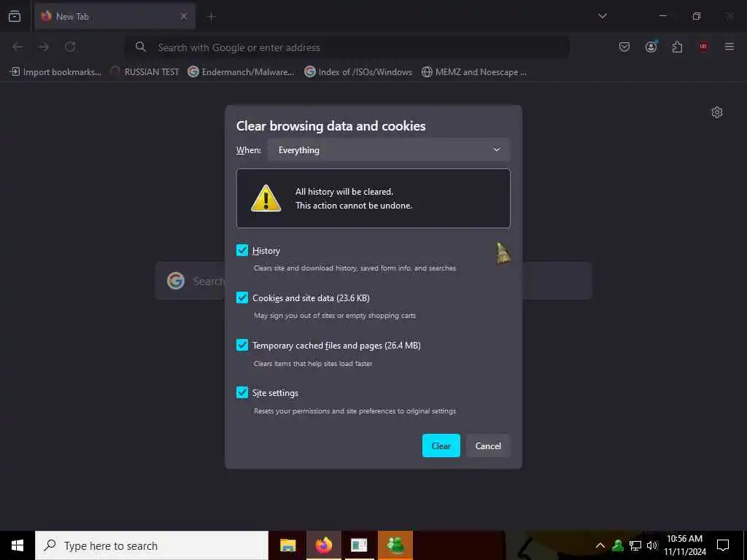The image size is (747, 560).
Task: Select the New Tab tab
Action: click(115, 16)
